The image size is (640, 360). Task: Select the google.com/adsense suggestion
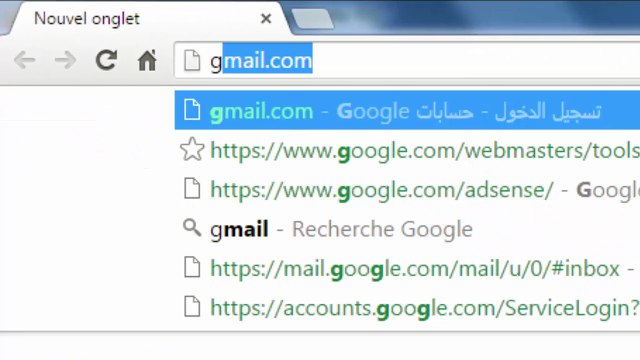[407, 190]
